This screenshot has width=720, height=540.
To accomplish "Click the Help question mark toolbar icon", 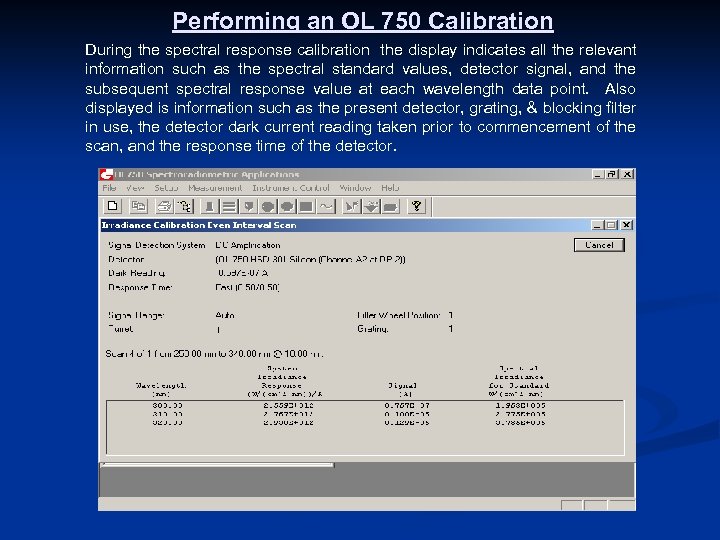I will tap(416, 207).
